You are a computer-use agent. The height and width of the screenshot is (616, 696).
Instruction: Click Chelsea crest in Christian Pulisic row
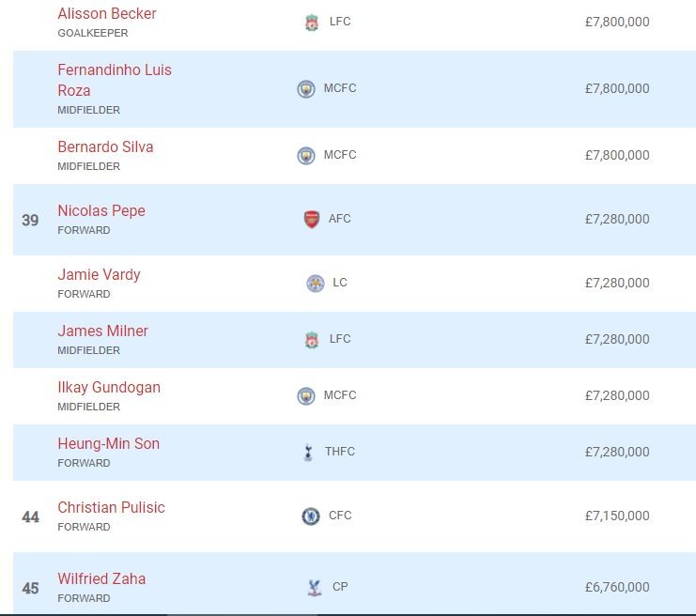pyautogui.click(x=311, y=516)
